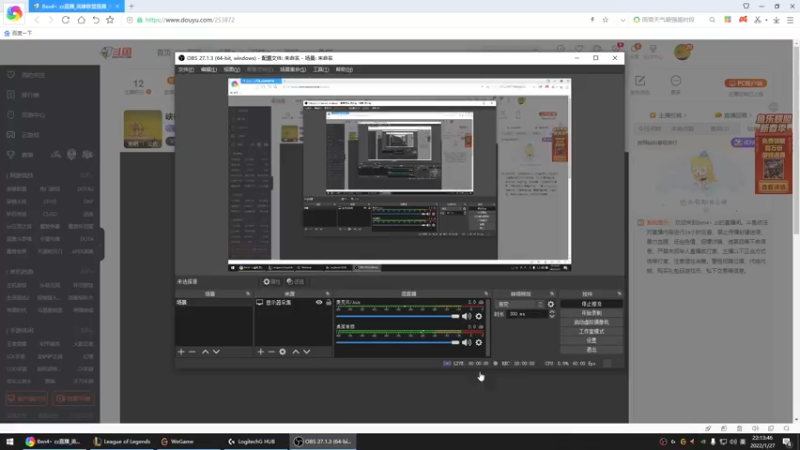Viewport: 800px width, 450px height.
Task: Open Settings button in OBS Controls
Action: 591,341
